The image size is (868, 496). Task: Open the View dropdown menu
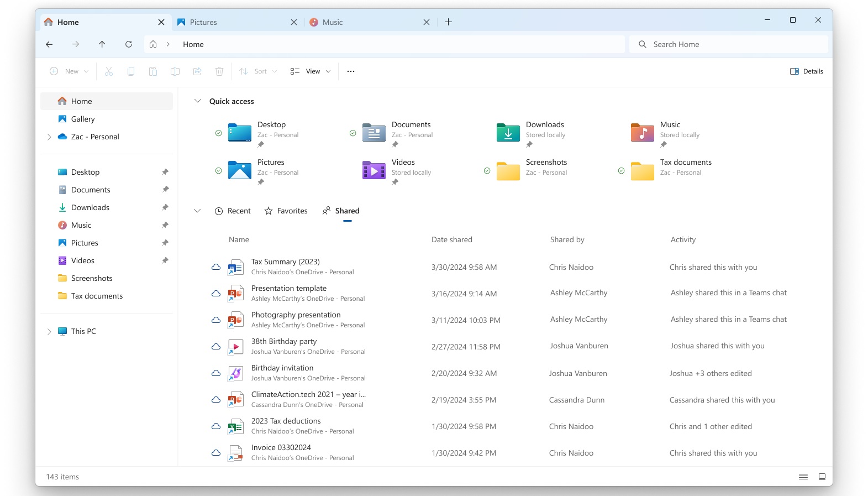click(311, 71)
